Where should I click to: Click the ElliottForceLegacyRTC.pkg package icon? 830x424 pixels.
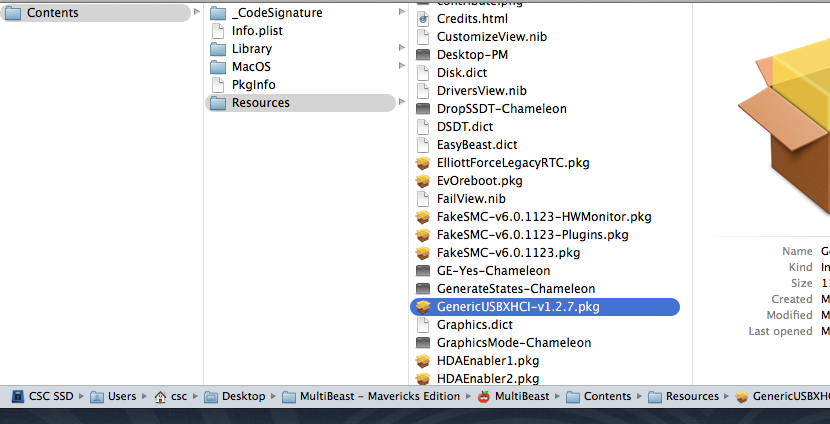(x=423, y=163)
